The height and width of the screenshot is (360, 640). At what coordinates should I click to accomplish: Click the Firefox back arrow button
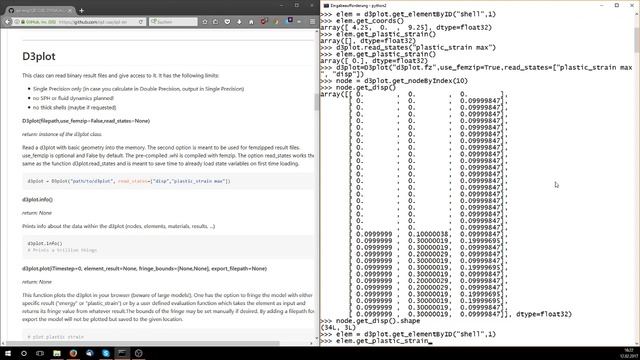coord(7,22)
